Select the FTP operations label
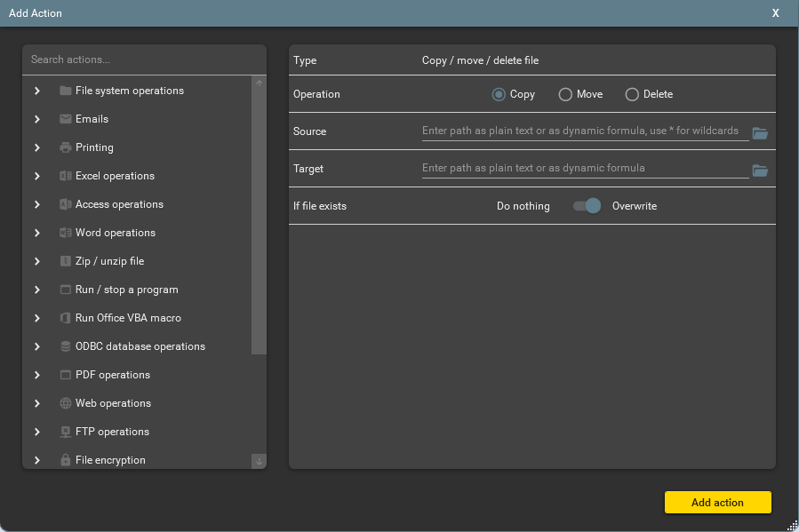The image size is (799, 532). 112,432
